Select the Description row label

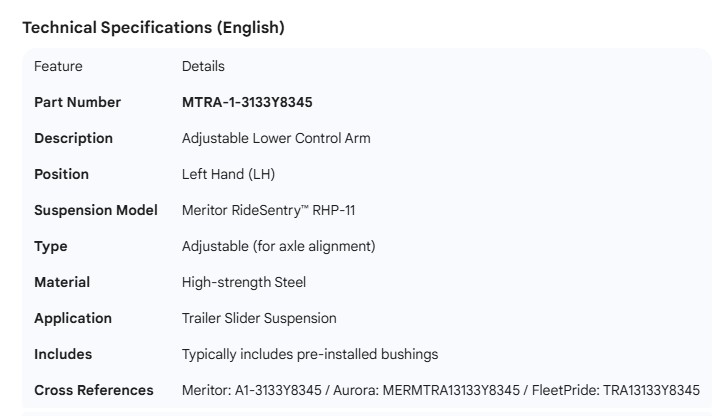(73, 138)
